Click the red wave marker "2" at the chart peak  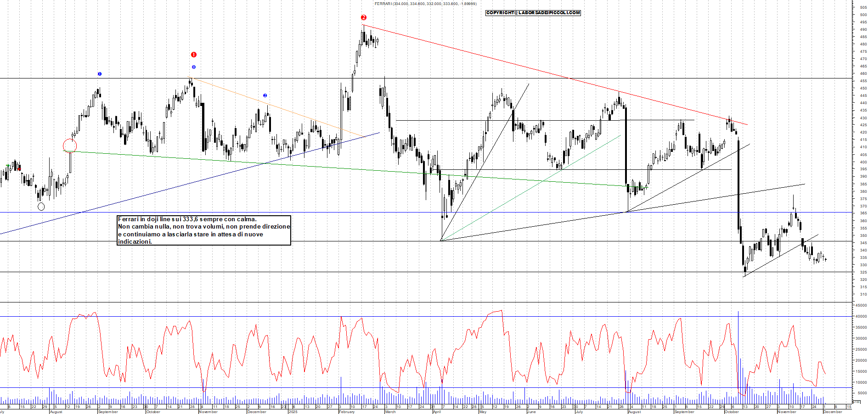tap(364, 17)
